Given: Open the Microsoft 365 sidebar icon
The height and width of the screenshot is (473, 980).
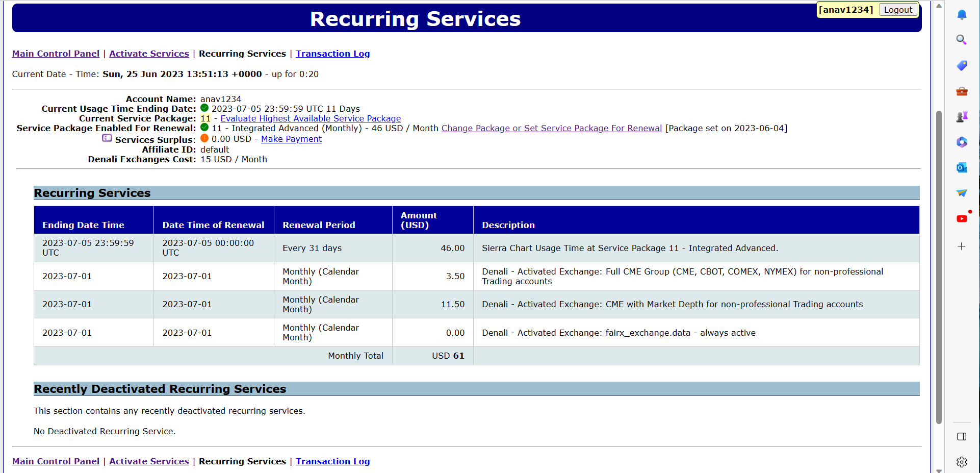Looking at the screenshot, I should coord(962,142).
